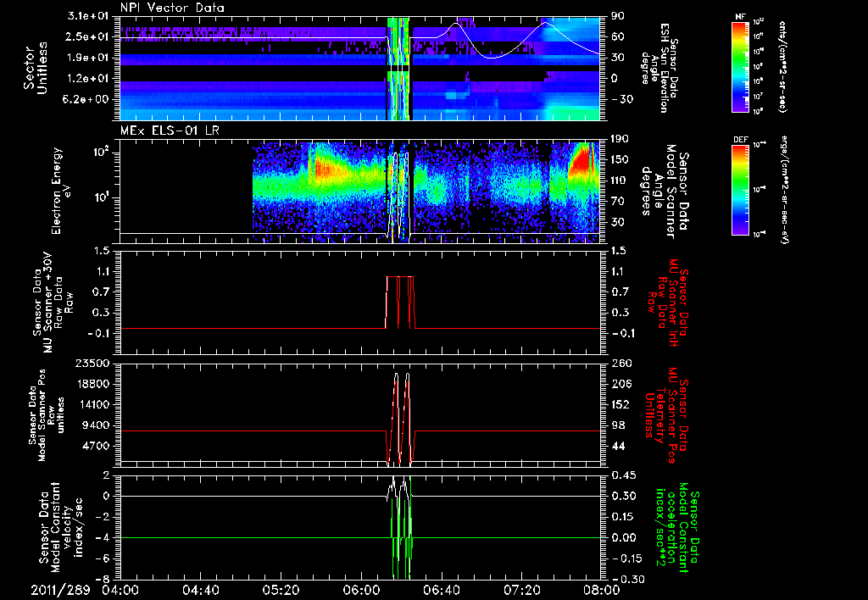
Task: Click the "04:00" time tick label
Action: (x=120, y=590)
